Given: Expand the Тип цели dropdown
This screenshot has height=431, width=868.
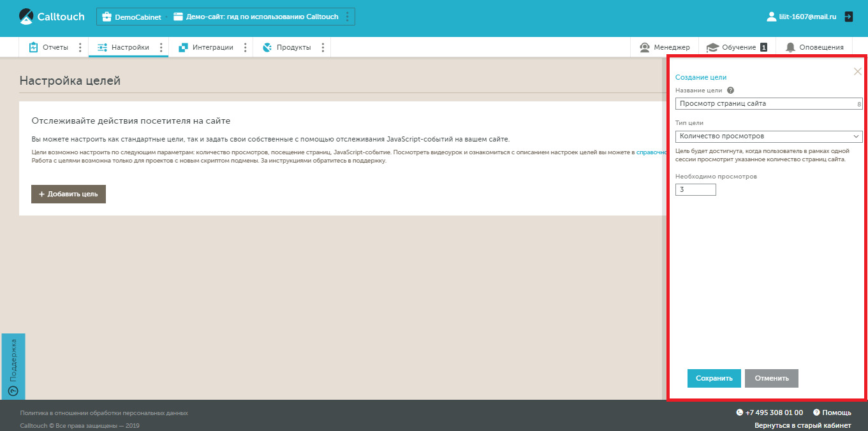Looking at the screenshot, I should [x=769, y=136].
